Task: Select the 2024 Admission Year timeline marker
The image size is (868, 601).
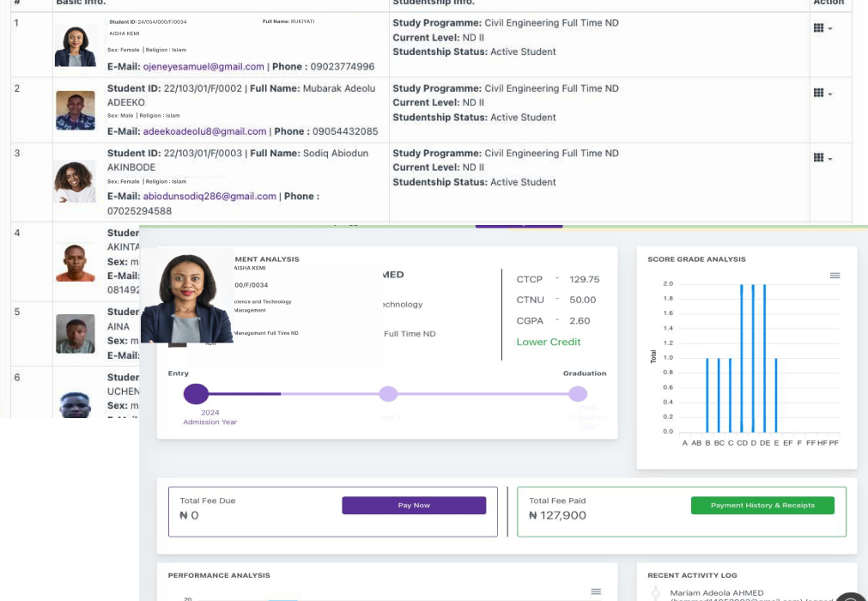Action: (x=197, y=394)
